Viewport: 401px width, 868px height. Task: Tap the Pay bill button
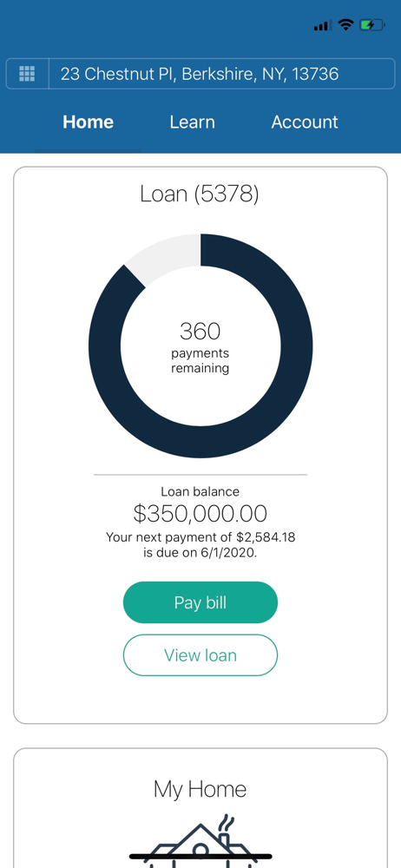[200, 602]
